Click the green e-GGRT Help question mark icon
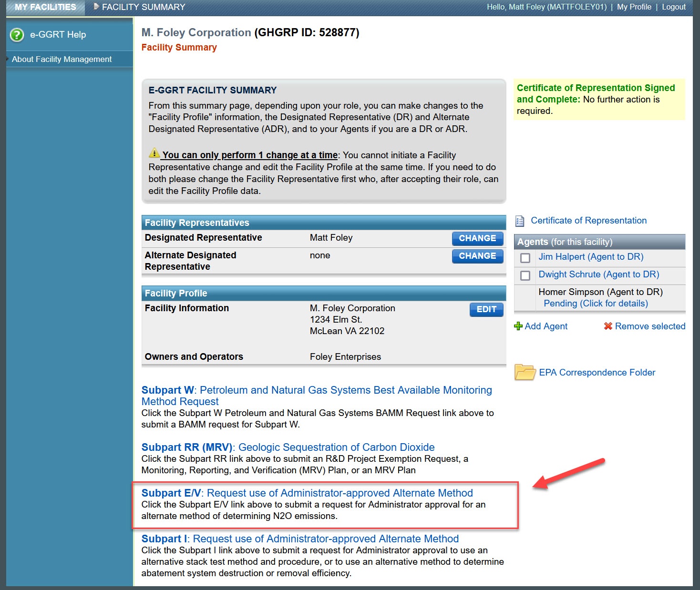 tap(17, 35)
